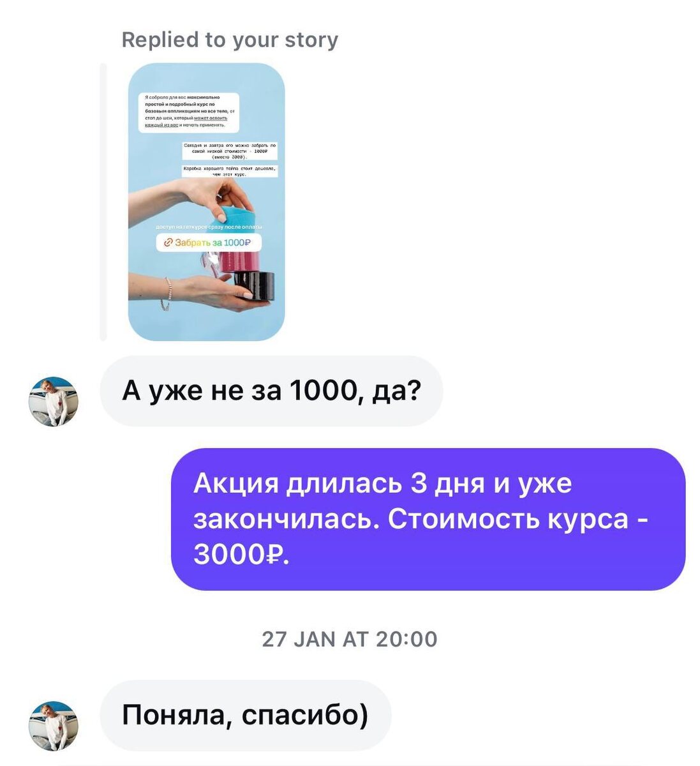The height and width of the screenshot is (766, 700).
Task: Open the replied story thumbnail
Action: tap(206, 202)
